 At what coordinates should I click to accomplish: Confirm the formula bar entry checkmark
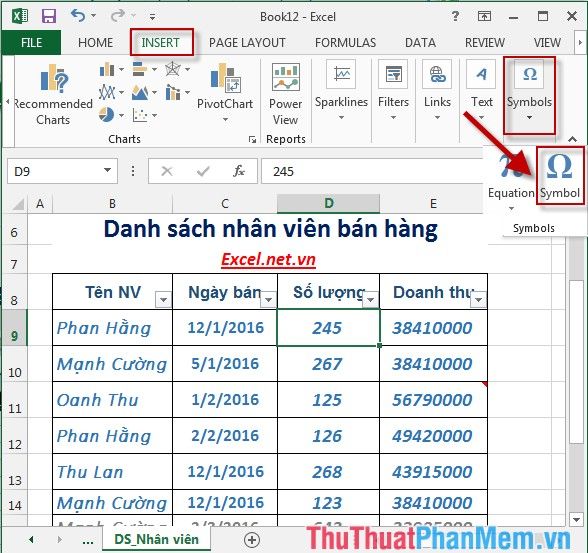(x=203, y=171)
